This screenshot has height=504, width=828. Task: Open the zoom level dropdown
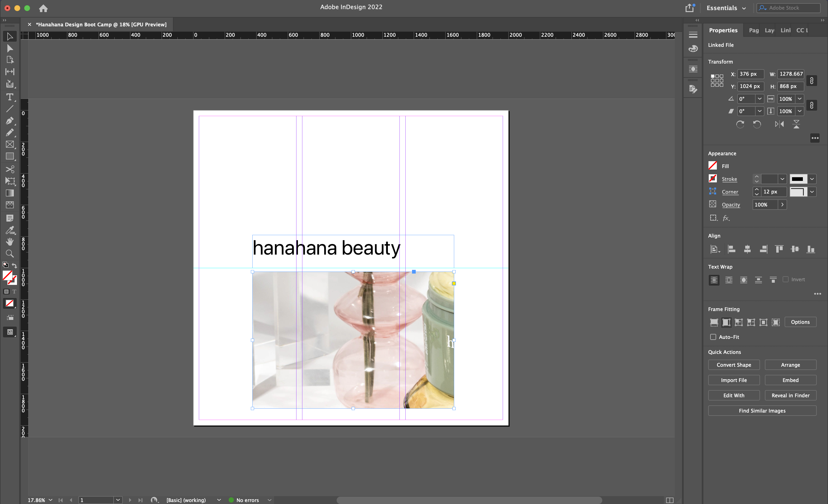click(51, 500)
